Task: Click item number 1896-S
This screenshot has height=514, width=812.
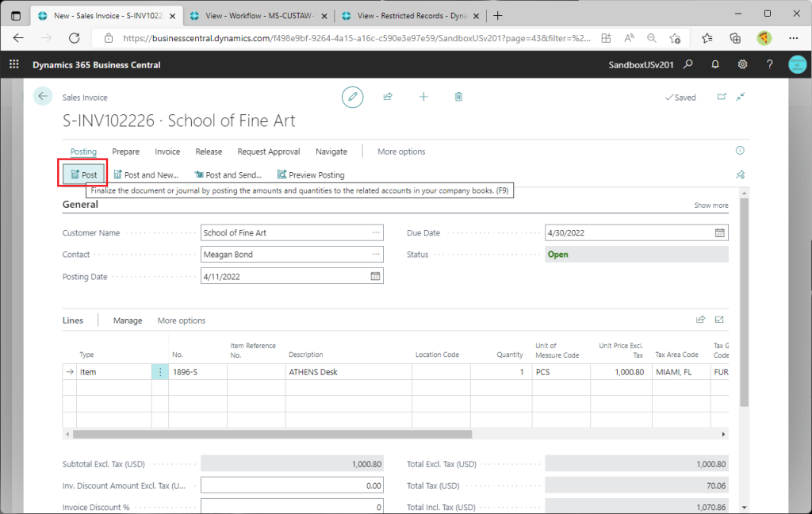Action: pos(197,372)
